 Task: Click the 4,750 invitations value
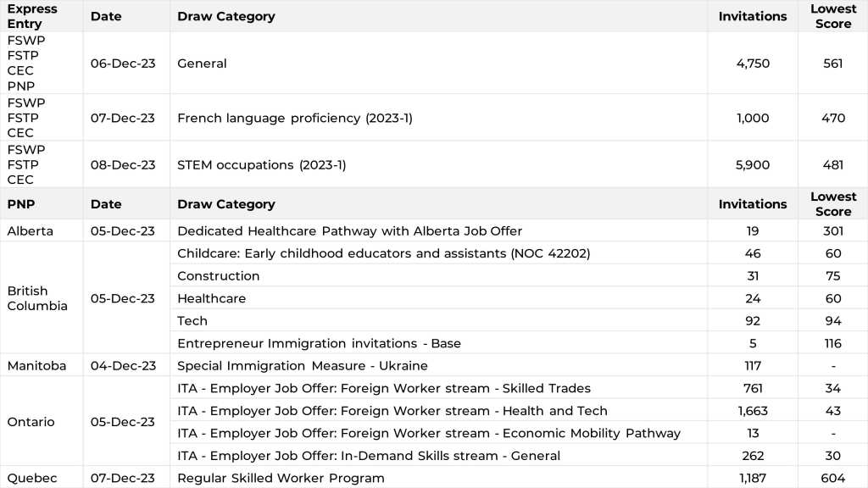[753, 64]
